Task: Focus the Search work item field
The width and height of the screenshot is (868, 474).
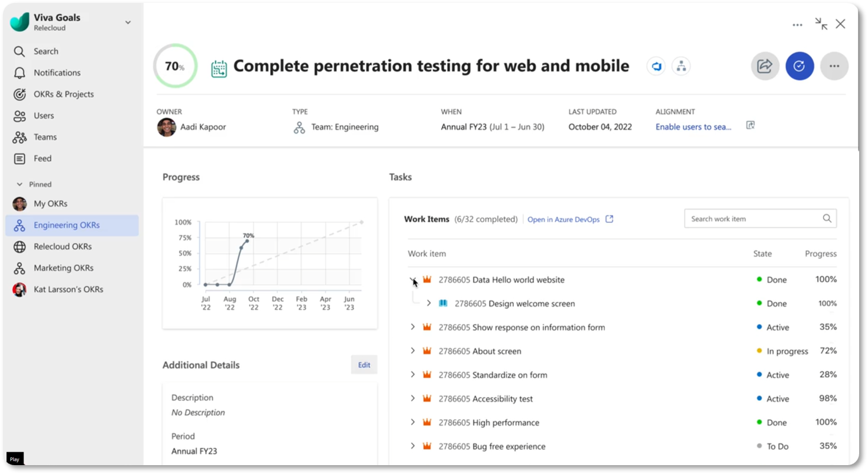Action: pyautogui.click(x=760, y=219)
